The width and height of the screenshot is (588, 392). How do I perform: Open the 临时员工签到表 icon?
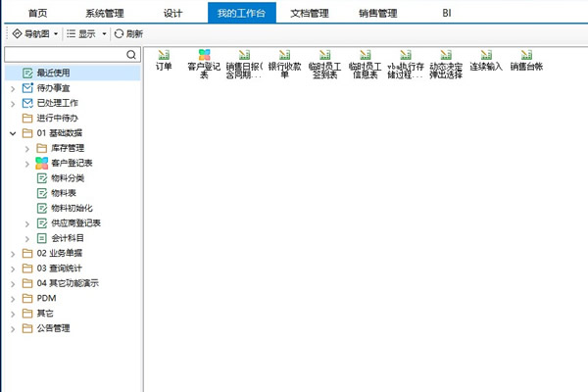coord(325,58)
